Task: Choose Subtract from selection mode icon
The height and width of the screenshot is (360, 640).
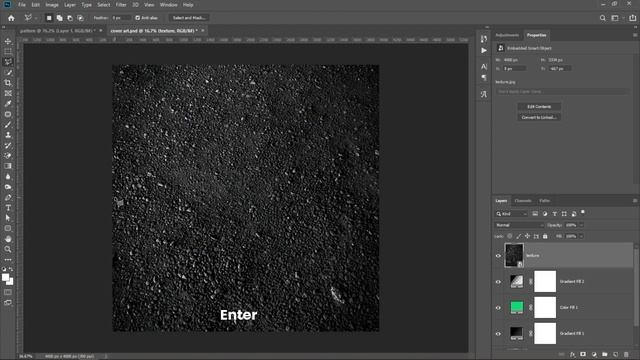Action: tap(70, 18)
